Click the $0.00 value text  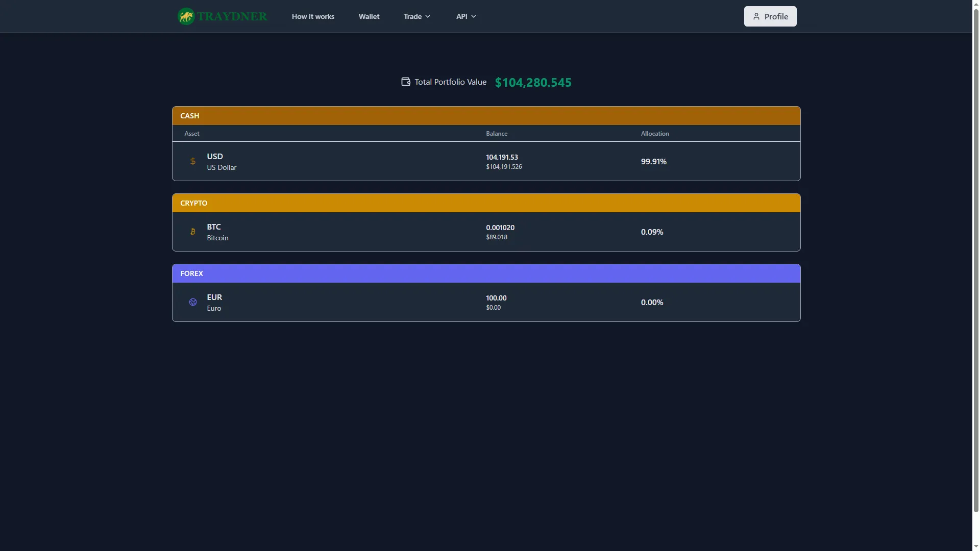(494, 308)
